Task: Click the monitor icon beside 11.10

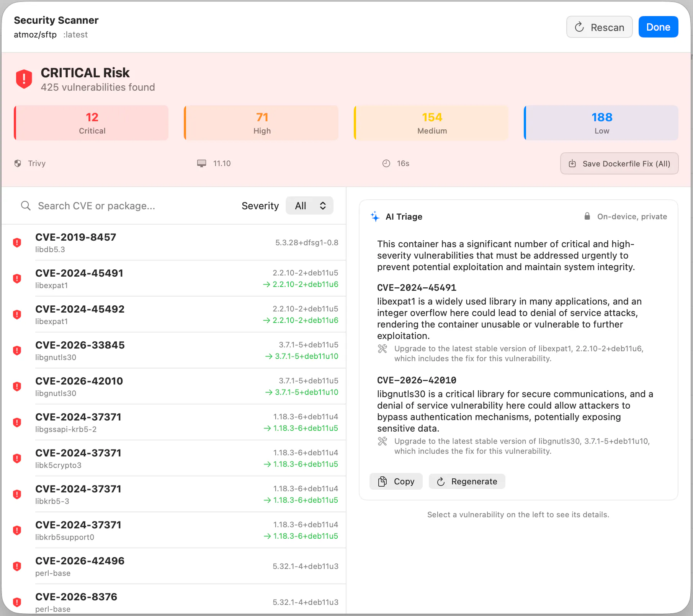Action: click(x=201, y=163)
